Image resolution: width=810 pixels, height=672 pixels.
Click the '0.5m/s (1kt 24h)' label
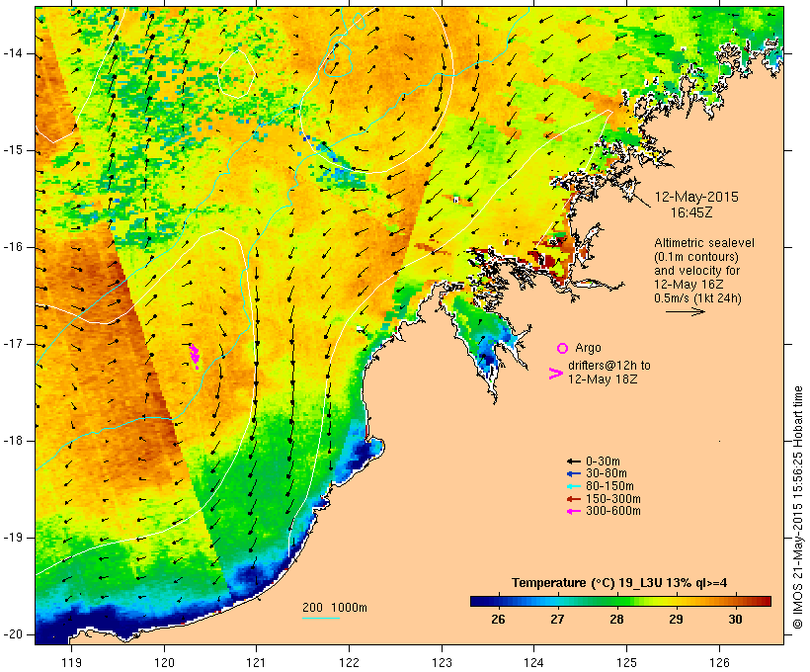pos(698,298)
